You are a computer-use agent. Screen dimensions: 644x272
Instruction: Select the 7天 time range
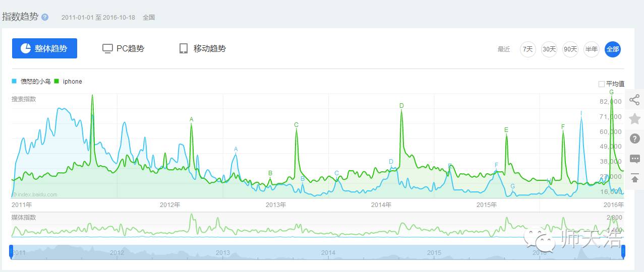pyautogui.click(x=528, y=49)
